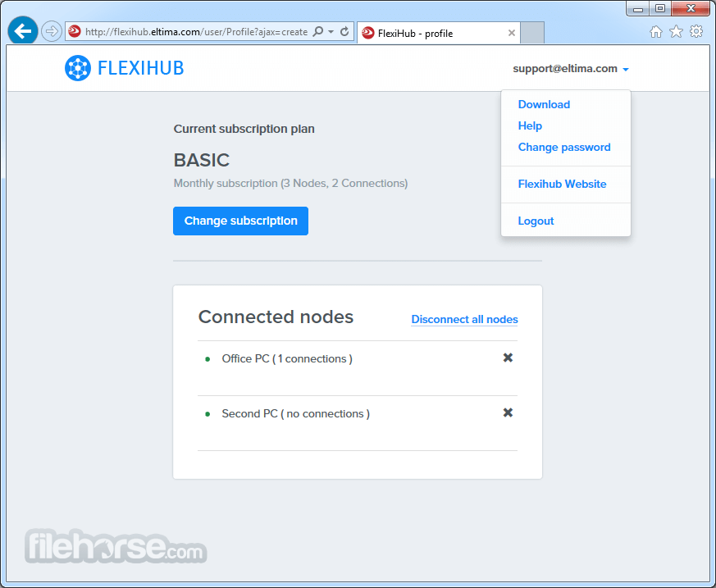Open Help from the account menu

(530, 126)
